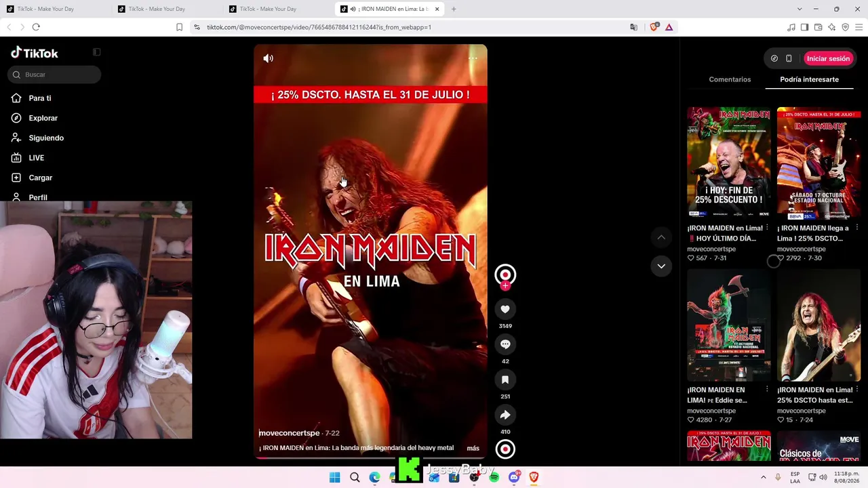Open the Leo AI sparkle icon
Screen dimensions: 868x488
[831, 27]
